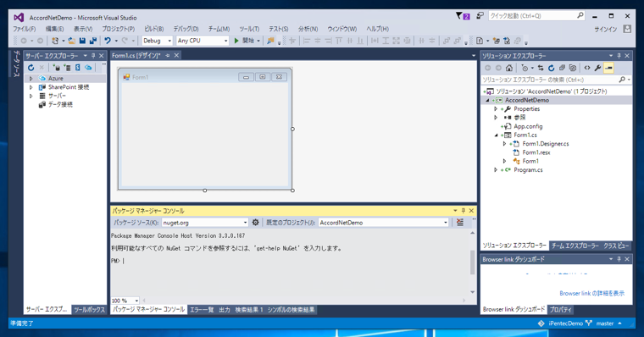Click the Show All Files icon in Solution Explorer

573,68
